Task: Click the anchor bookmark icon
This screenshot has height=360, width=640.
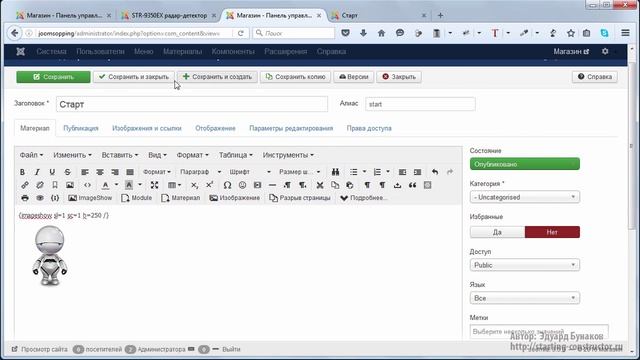Action: (55, 185)
